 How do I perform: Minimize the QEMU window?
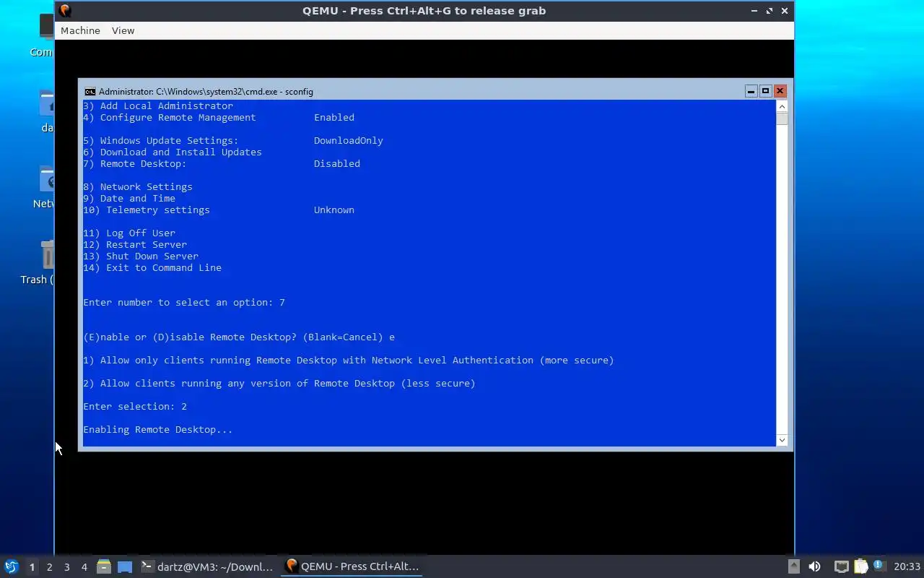pyautogui.click(x=754, y=11)
